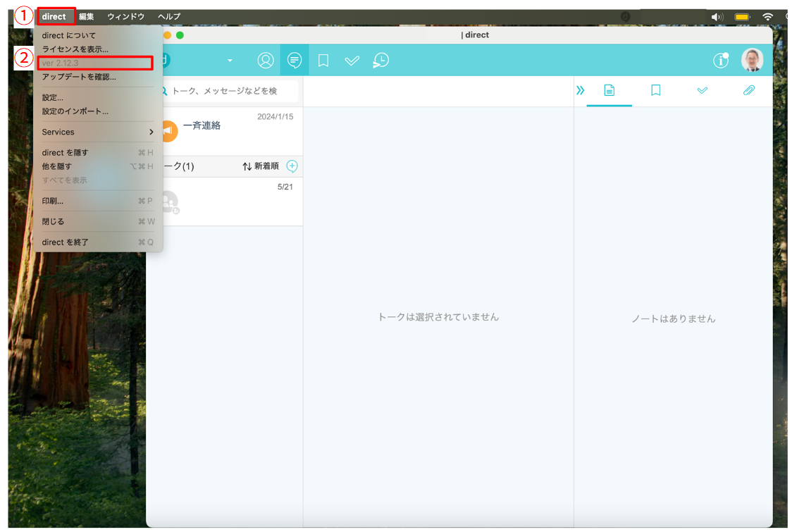The width and height of the screenshot is (792, 532).
Task: Choose アップデートを確認... from the menu
Action: [x=79, y=77]
